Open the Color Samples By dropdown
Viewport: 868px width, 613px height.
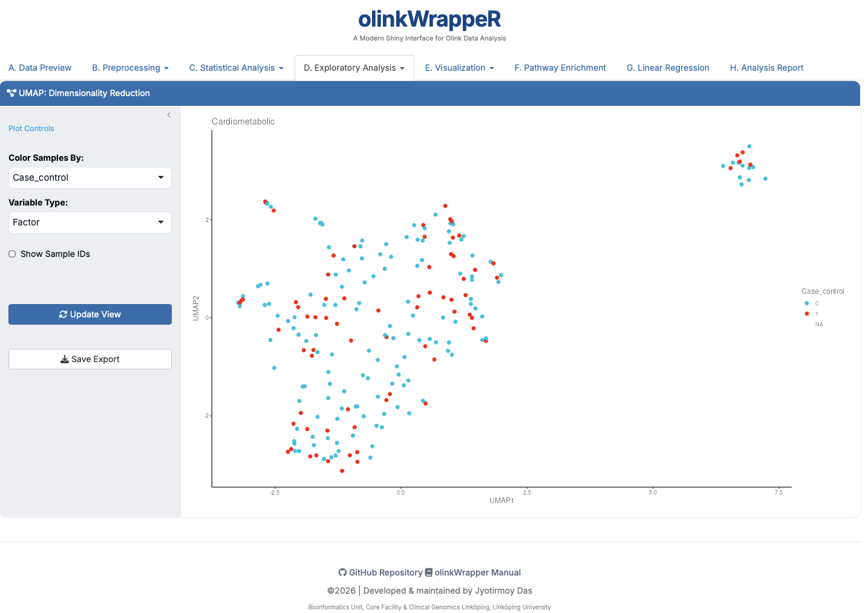coord(90,178)
